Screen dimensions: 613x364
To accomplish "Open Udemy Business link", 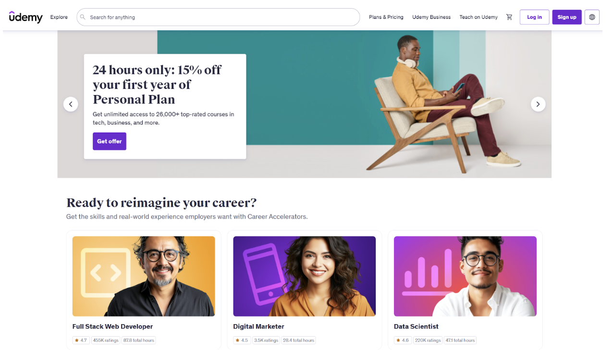I will tap(431, 17).
